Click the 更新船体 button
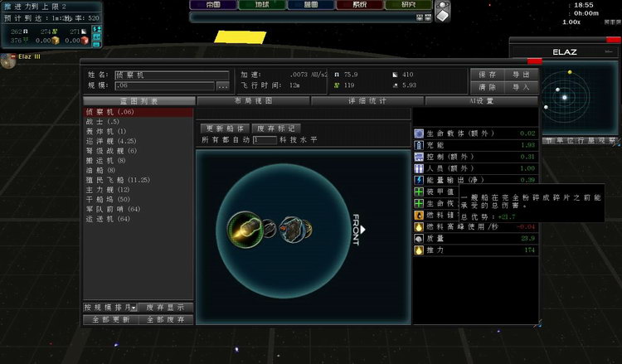Screen dimensions: 622x364 (x=225, y=129)
